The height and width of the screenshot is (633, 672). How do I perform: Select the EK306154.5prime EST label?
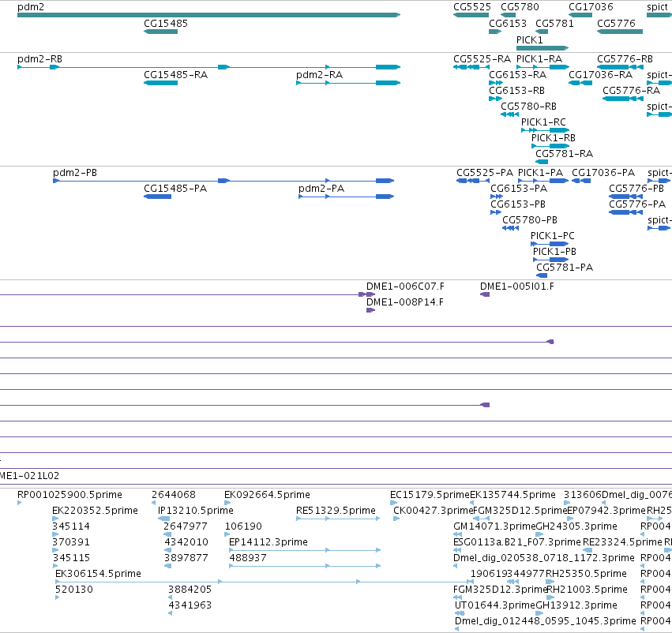pos(98,574)
